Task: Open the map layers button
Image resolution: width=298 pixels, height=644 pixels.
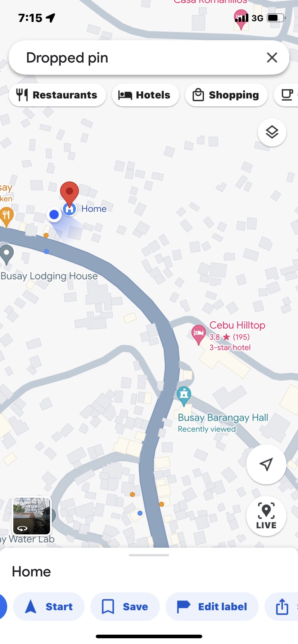Action: 272,132
